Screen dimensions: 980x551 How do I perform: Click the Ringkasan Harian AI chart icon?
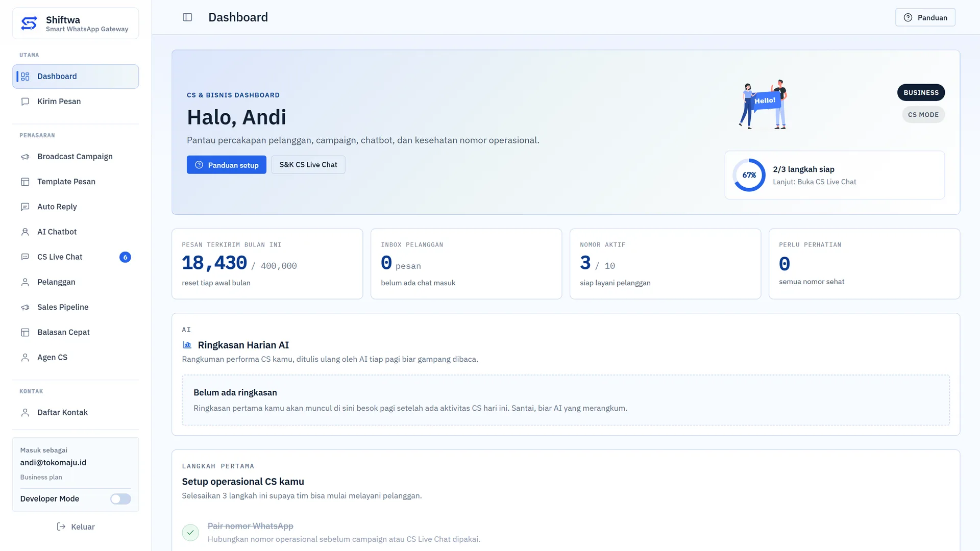187,345
